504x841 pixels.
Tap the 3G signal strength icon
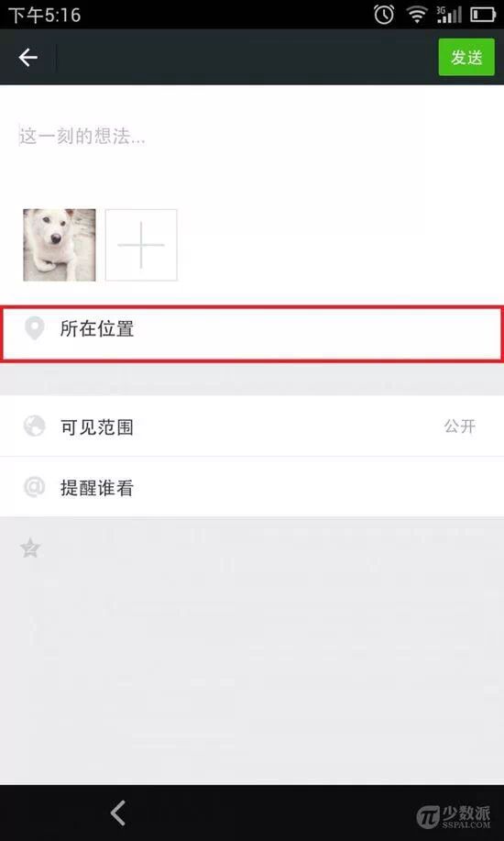449,15
